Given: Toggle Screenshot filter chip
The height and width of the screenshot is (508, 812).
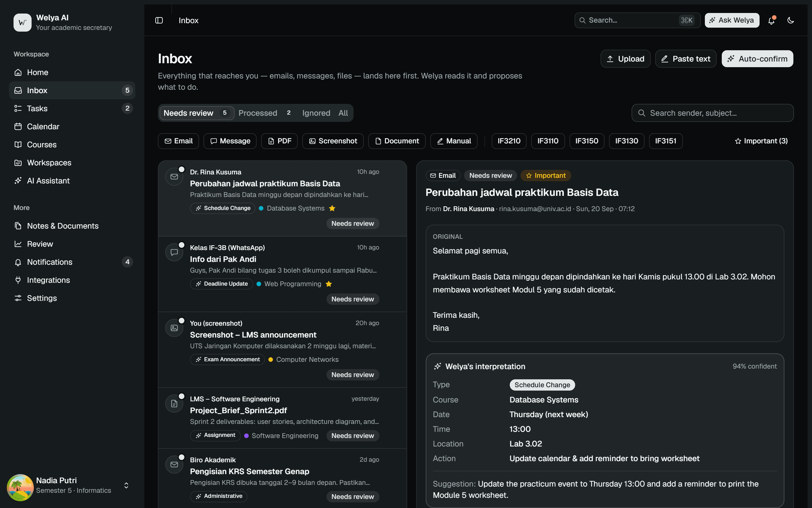Looking at the screenshot, I should click(x=333, y=141).
